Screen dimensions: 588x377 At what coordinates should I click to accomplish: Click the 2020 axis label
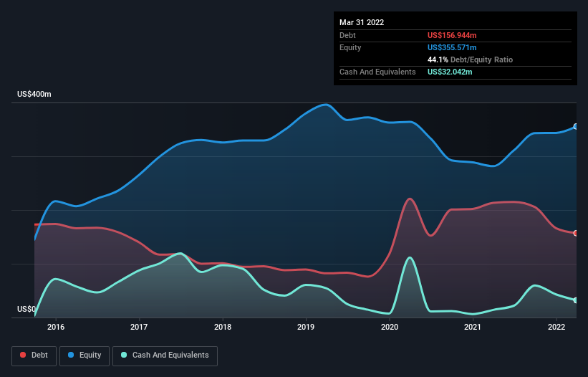click(390, 327)
